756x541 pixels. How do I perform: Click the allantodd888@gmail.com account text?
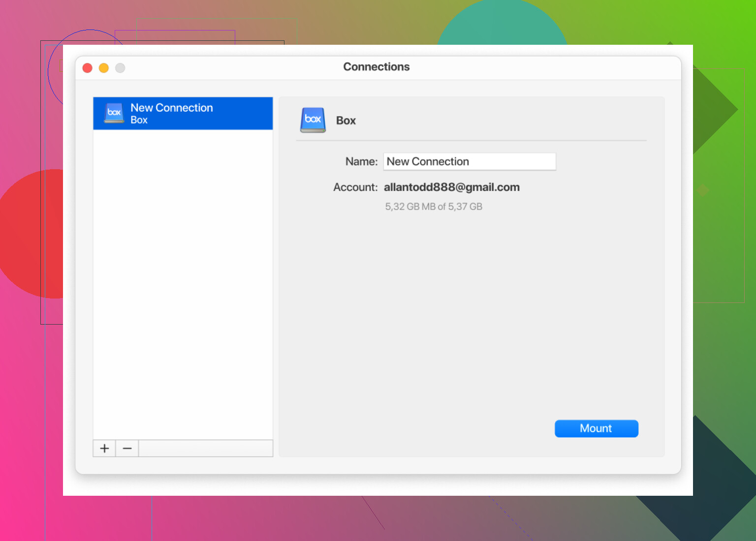pos(451,187)
